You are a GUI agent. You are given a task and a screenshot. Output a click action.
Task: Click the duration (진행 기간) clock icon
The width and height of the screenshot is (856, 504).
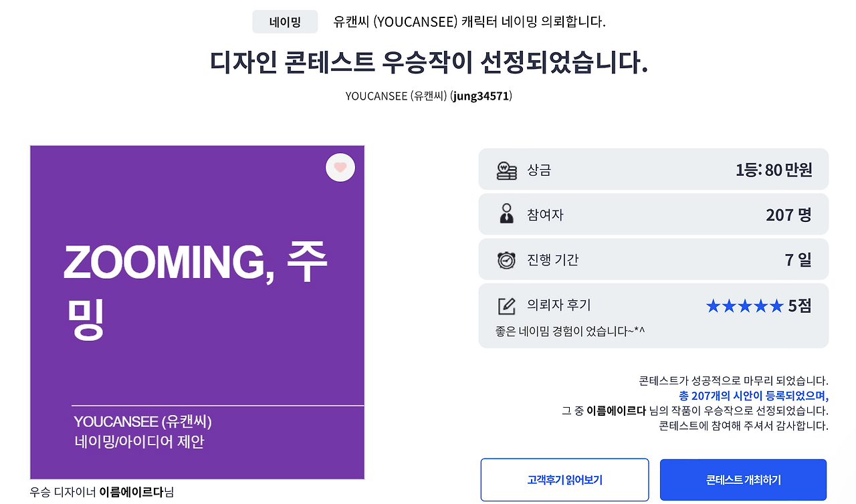[x=507, y=259]
